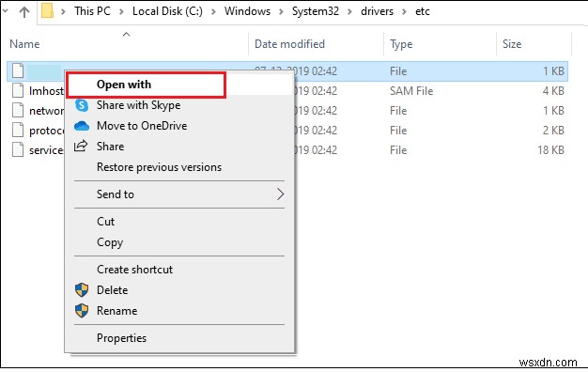588x372 pixels.
Task: Click the OneDrive cloud icon
Action: (82, 126)
